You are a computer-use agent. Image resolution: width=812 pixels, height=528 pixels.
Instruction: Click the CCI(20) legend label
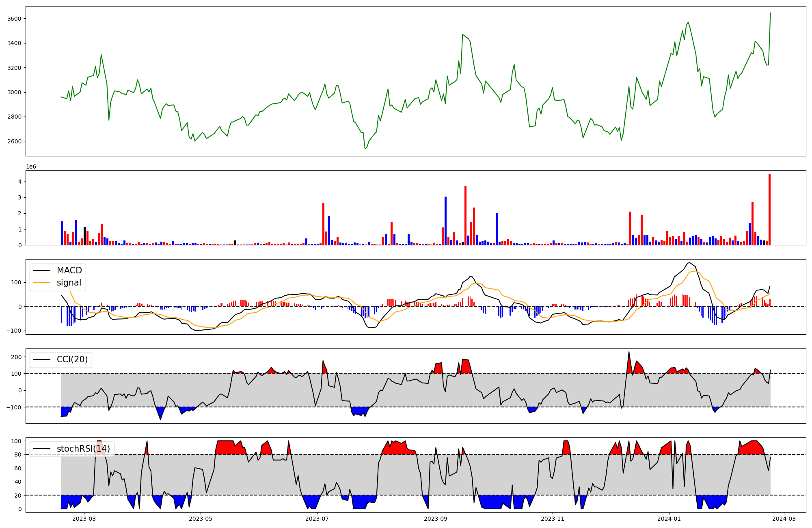pos(72,359)
